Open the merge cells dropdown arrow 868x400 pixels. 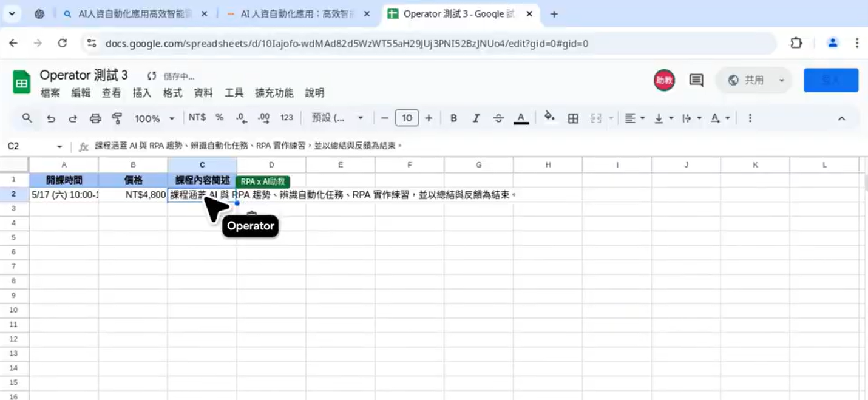tap(611, 118)
